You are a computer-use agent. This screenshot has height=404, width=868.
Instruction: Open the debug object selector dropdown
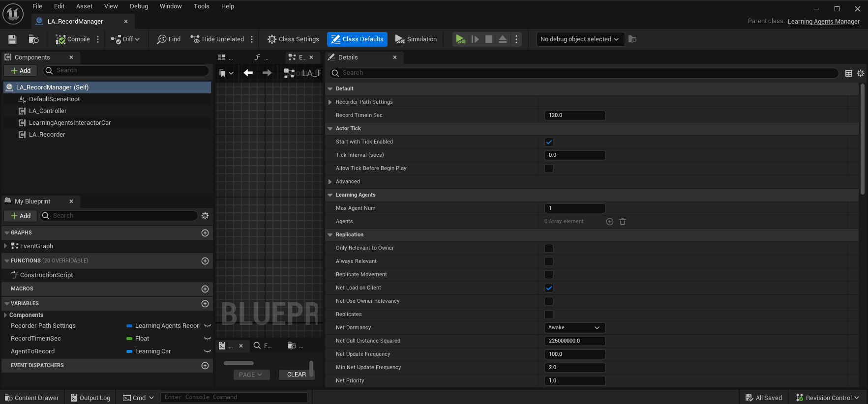[580, 39]
